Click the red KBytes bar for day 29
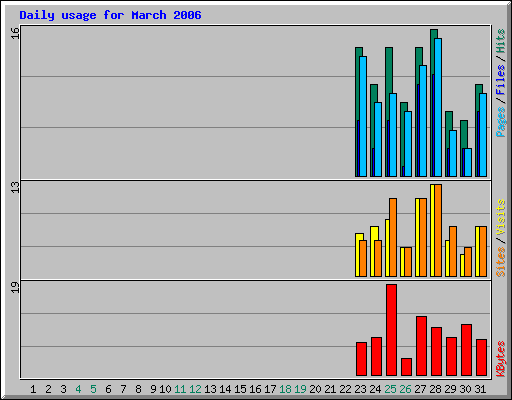512x400 pixels. [x=451, y=357]
